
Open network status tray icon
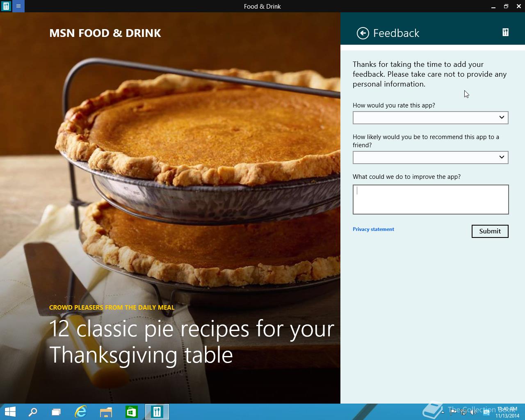(463, 412)
